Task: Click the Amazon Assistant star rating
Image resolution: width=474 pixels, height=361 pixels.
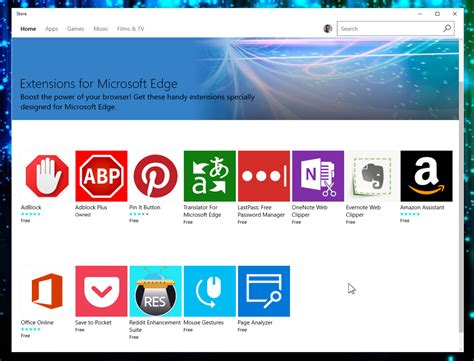Action: (x=410, y=214)
